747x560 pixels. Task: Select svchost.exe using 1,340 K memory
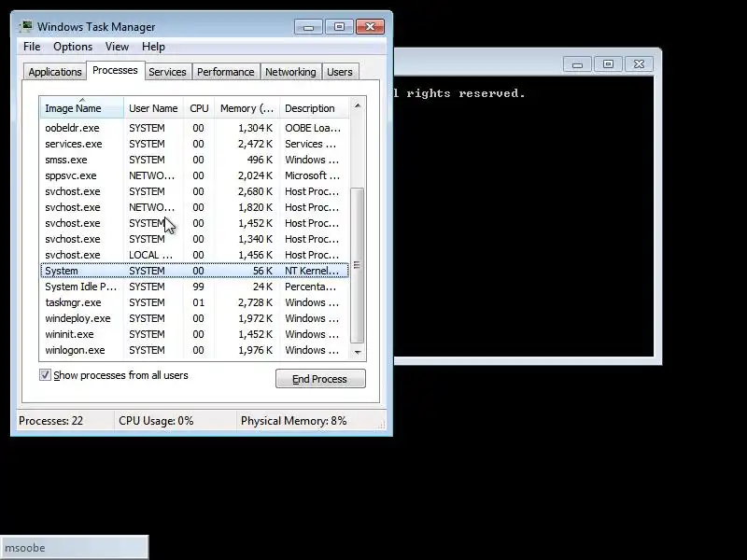pyautogui.click(x=194, y=239)
